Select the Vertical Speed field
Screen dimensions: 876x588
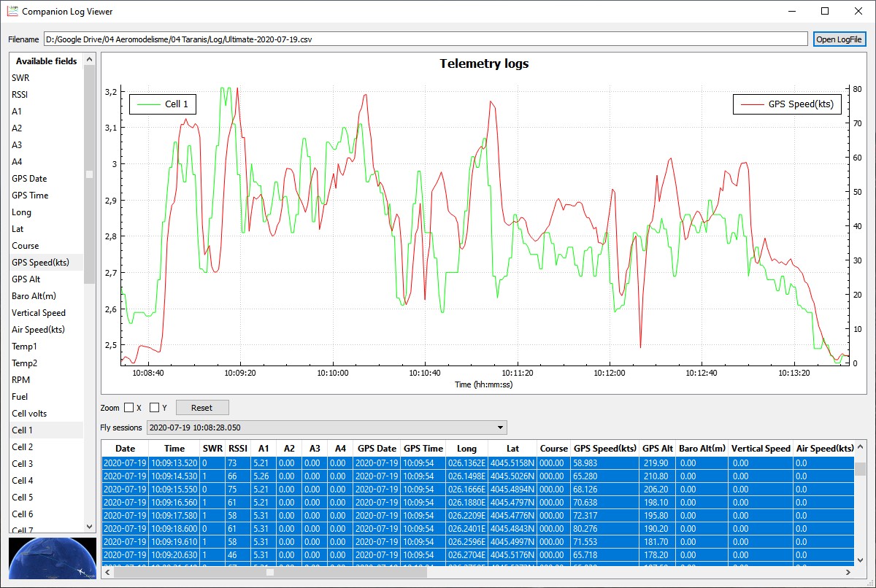click(39, 313)
